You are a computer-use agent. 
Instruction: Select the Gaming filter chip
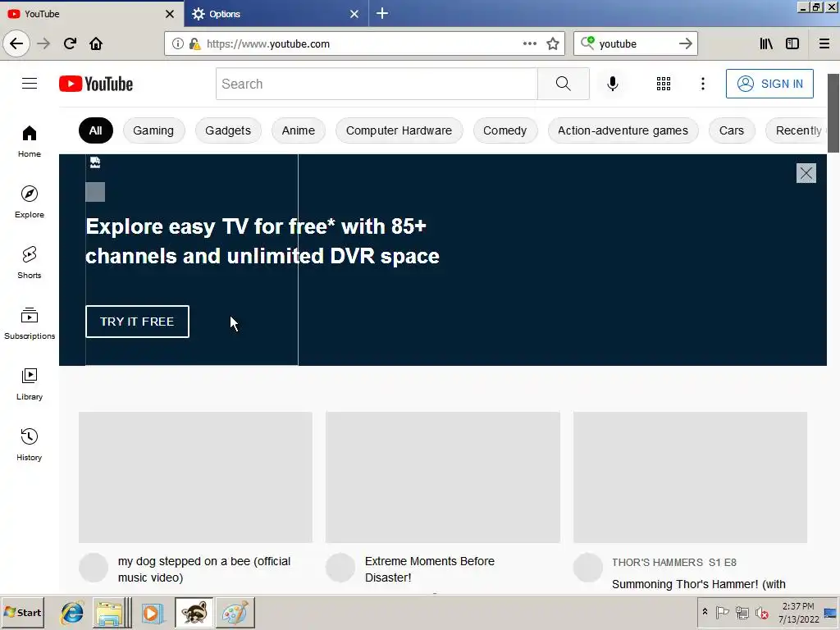click(153, 130)
